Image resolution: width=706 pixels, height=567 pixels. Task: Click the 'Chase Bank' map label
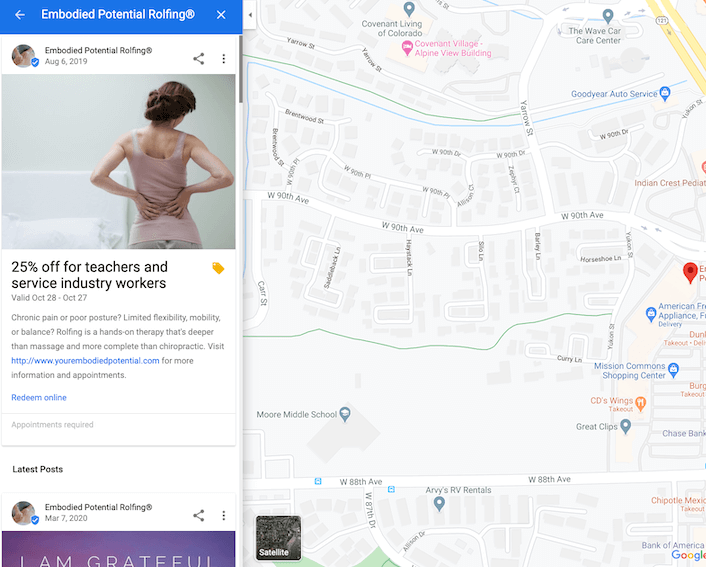[684, 433]
